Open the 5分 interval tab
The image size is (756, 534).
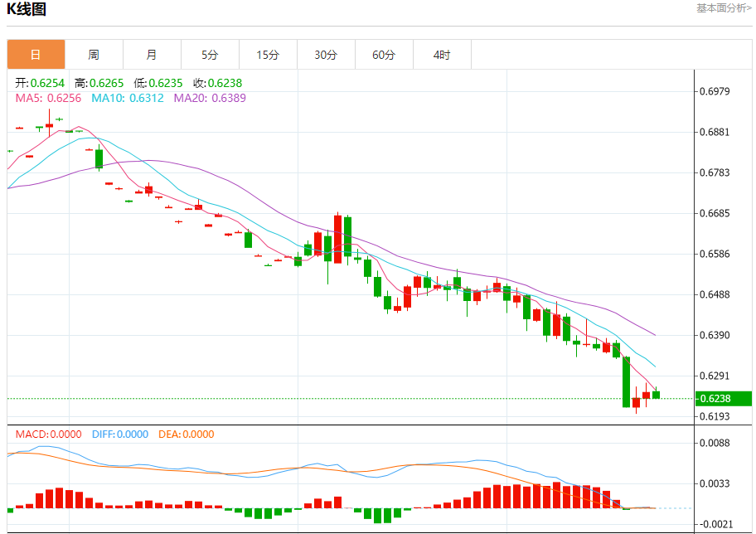click(x=211, y=55)
